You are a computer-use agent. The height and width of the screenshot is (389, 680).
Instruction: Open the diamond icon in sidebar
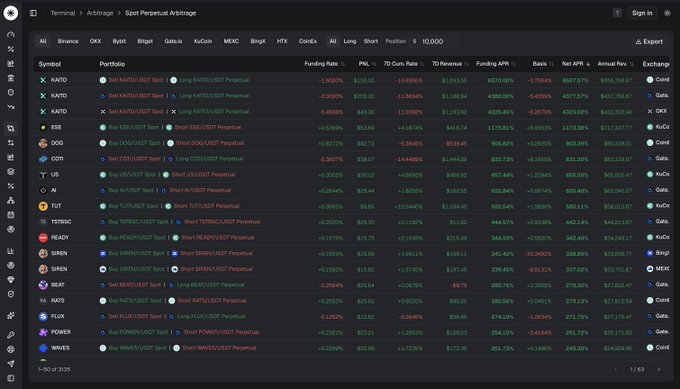pos(11,280)
